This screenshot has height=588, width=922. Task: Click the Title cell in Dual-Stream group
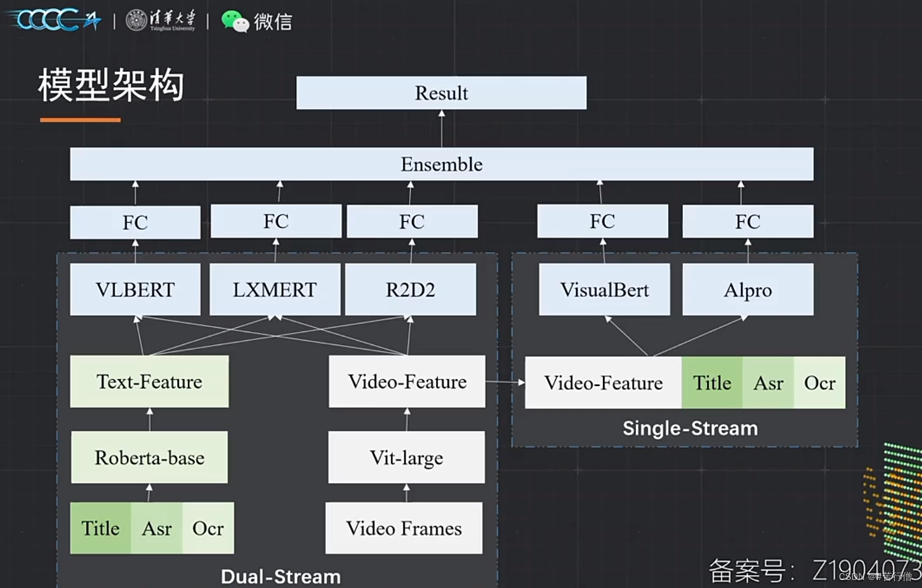pos(100,528)
